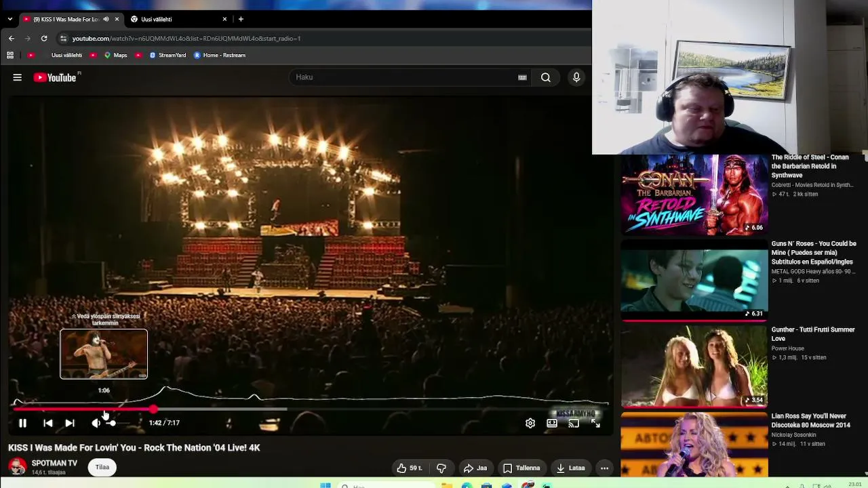Open the SPOTMAN TV channel name link

point(54,463)
